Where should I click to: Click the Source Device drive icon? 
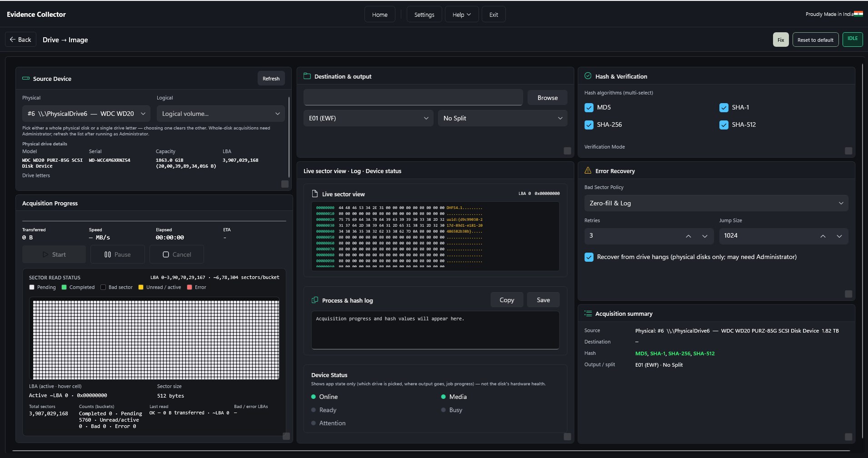(x=26, y=79)
